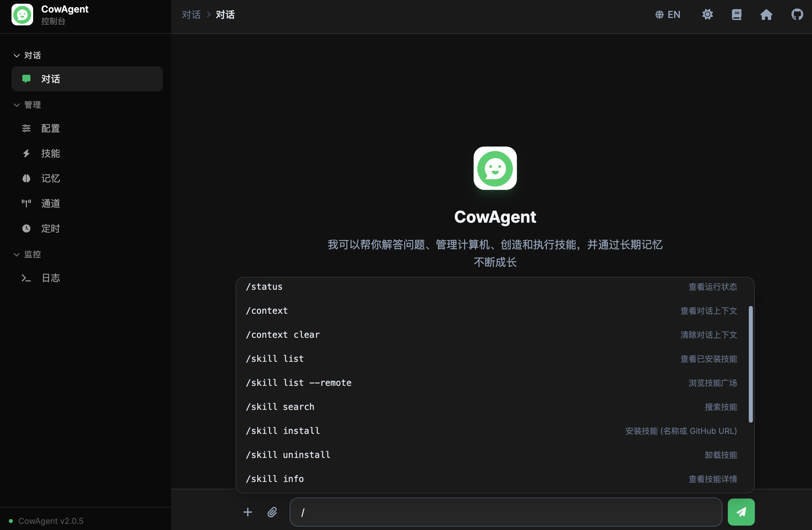This screenshot has width=812, height=530.
Task: Open the 通道 channels page
Action: coord(50,203)
